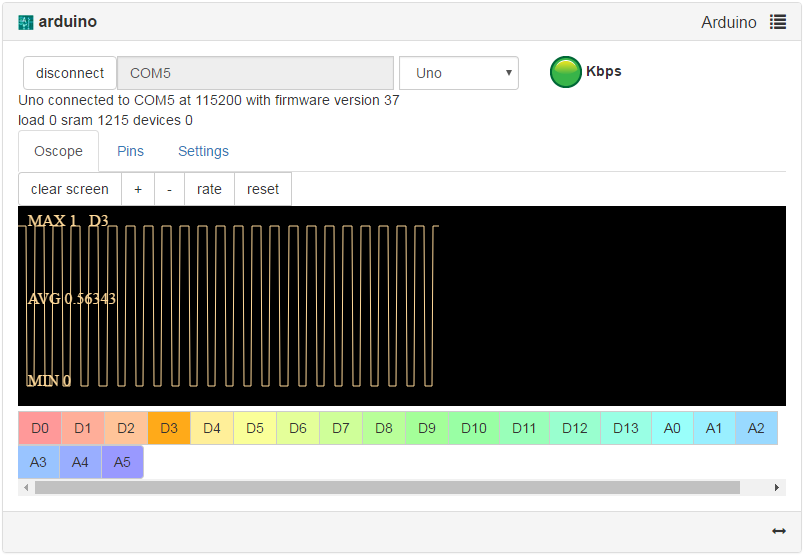Toggle the D8 pin trace
Viewport: 806px width, 557px height.
coord(384,428)
